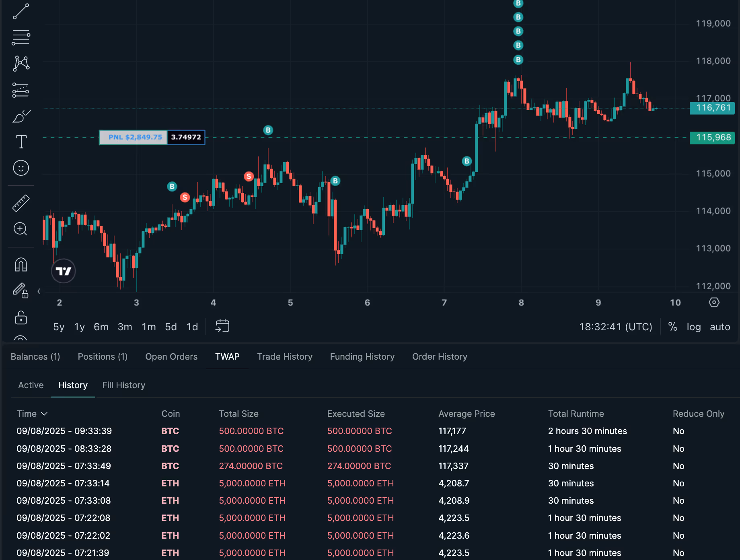The width and height of the screenshot is (740, 560).
Task: Switch to the Trade History tab
Action: pos(284,356)
